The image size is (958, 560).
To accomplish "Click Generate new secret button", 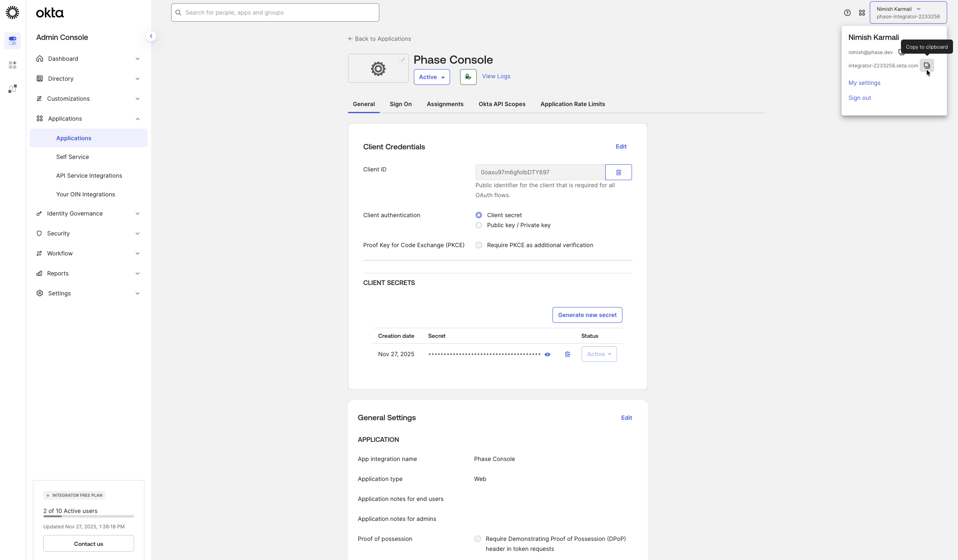I will (x=587, y=315).
